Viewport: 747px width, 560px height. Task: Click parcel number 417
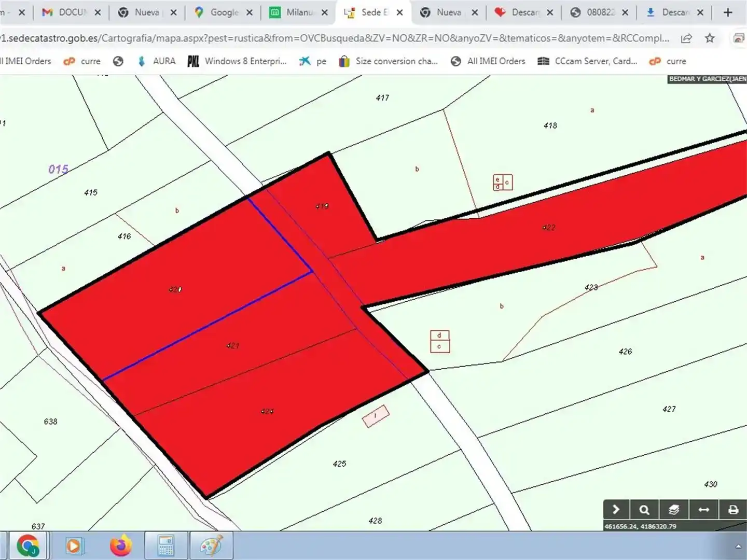(382, 97)
